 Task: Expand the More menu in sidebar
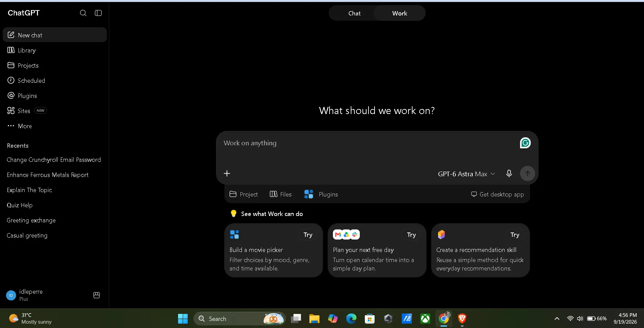click(x=55, y=126)
